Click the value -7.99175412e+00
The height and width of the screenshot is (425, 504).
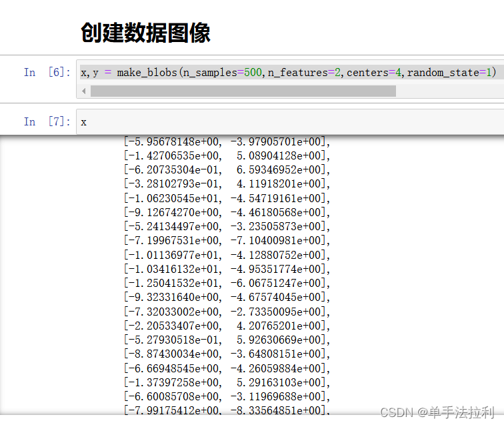pyautogui.click(x=173, y=410)
